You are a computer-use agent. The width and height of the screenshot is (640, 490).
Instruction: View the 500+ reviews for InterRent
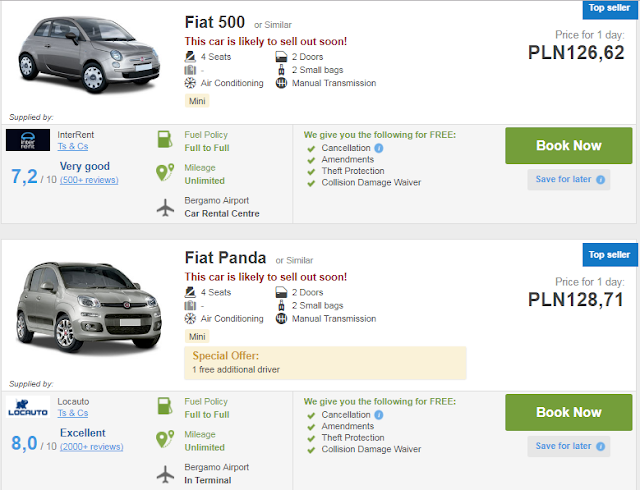tap(89, 180)
